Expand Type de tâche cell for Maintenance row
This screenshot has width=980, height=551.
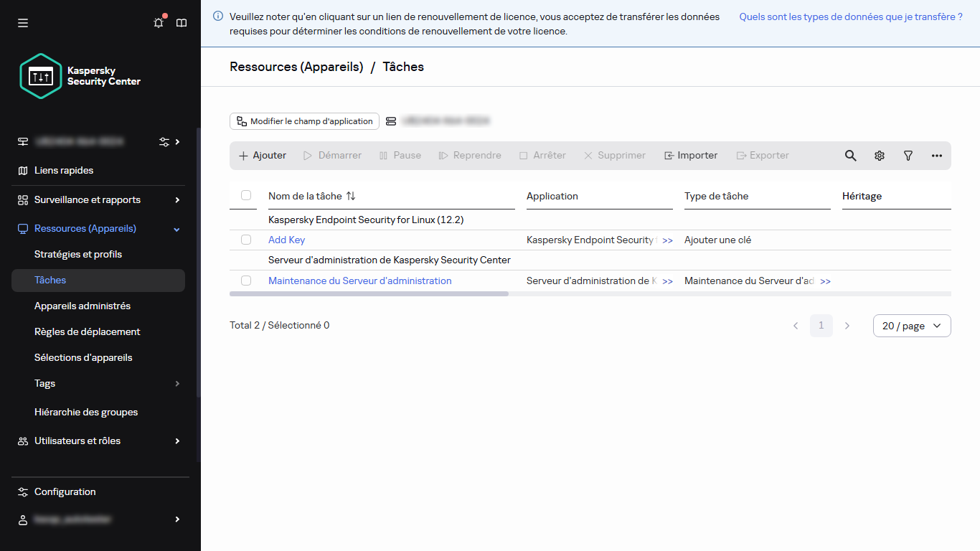(825, 281)
